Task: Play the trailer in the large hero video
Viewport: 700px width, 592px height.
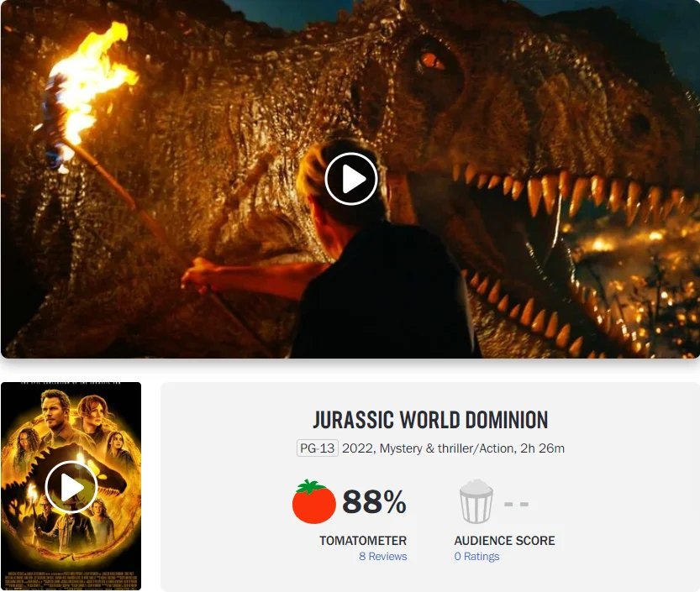Action: 351,179
